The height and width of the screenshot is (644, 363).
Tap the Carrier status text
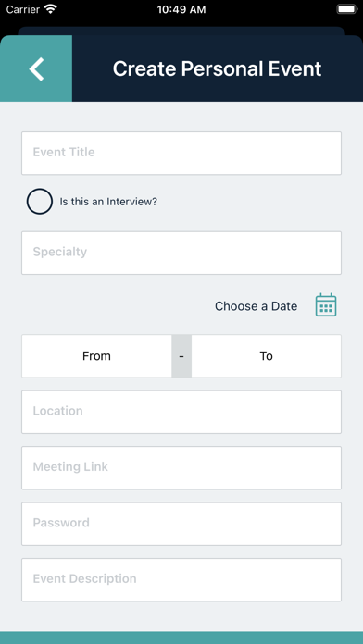coord(22,9)
